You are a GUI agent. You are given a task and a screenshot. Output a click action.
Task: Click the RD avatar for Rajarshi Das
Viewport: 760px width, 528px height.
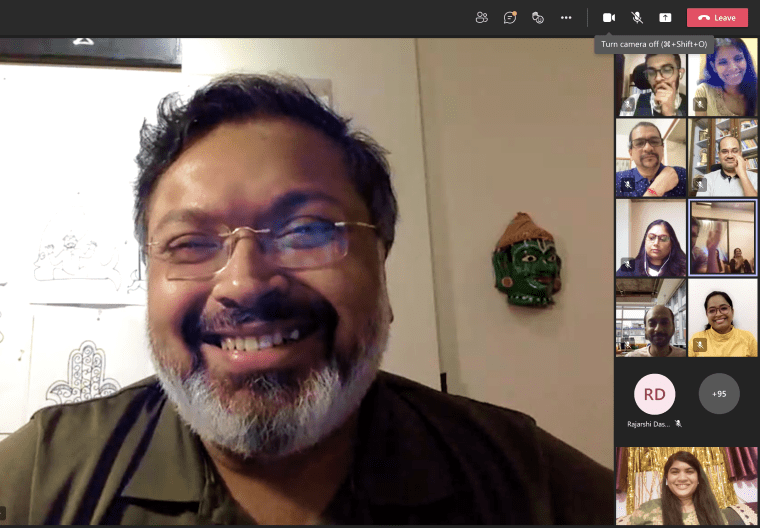[654, 394]
